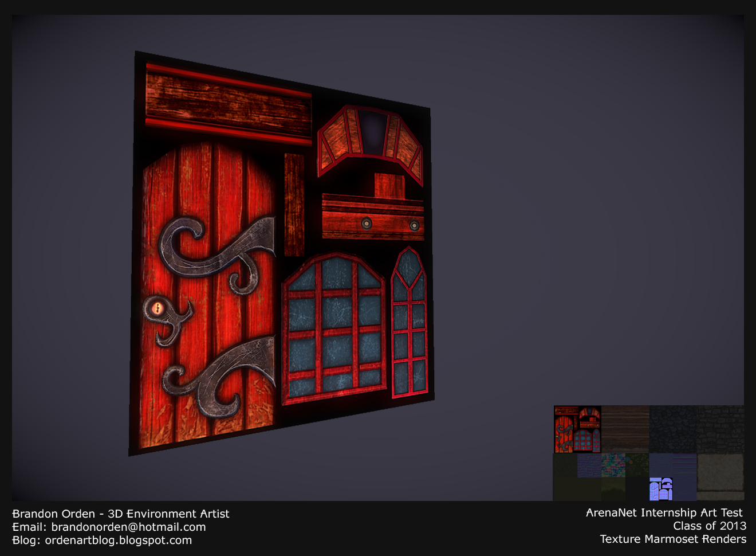This screenshot has height=556, width=756.
Task: Click the red door diffuse texture thumbnail
Action: pos(577,429)
